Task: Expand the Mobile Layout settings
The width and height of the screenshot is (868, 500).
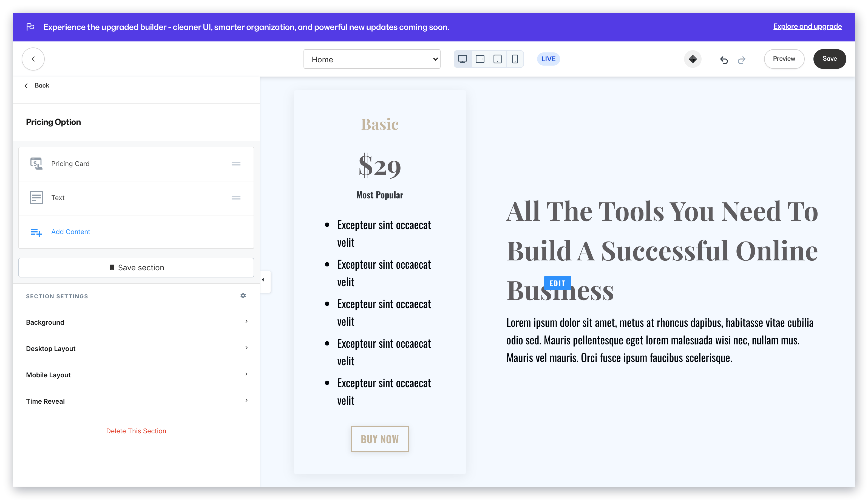Action: pos(136,375)
